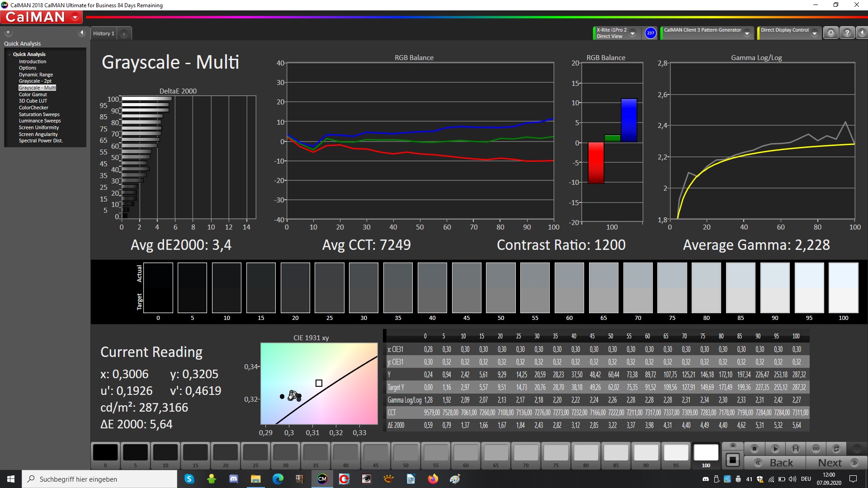
Task: Expand Direct Display Control dropdown
Action: [x=814, y=33]
